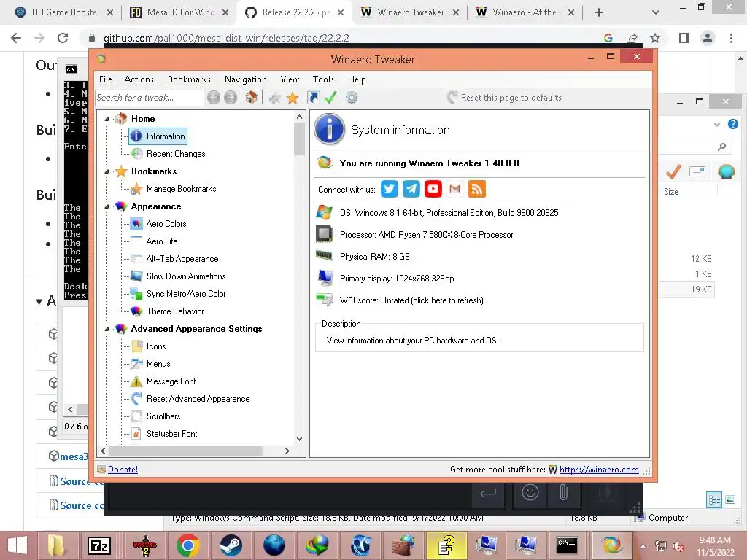
Task: Open the Help menu
Action: (x=357, y=79)
